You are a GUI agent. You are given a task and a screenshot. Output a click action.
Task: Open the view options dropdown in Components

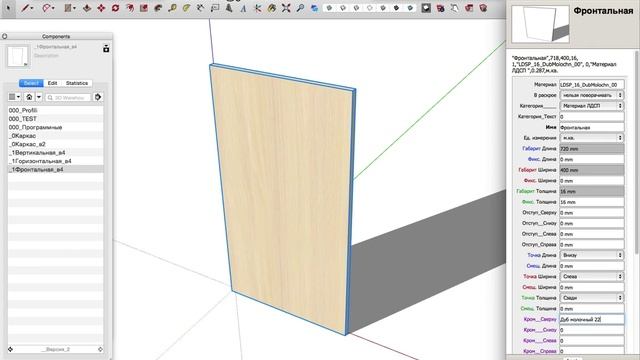tap(14, 97)
